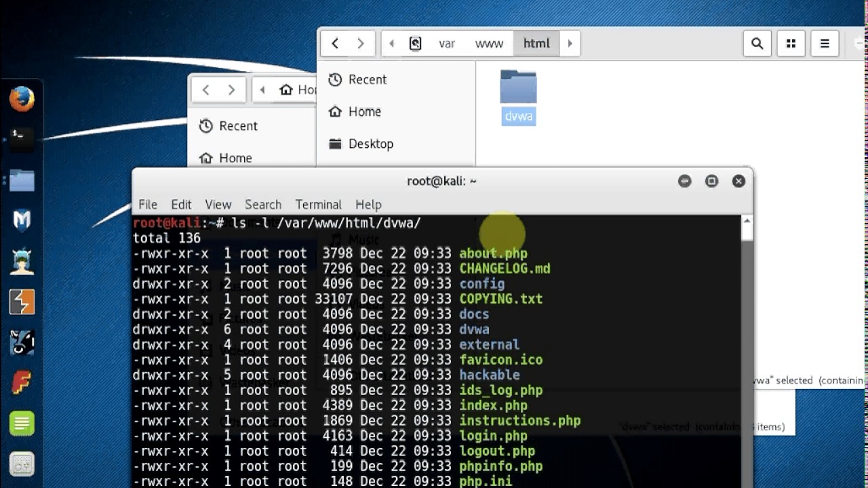Open the terminal Edit menu
Image resolution: width=868 pixels, height=488 pixels.
coord(181,204)
